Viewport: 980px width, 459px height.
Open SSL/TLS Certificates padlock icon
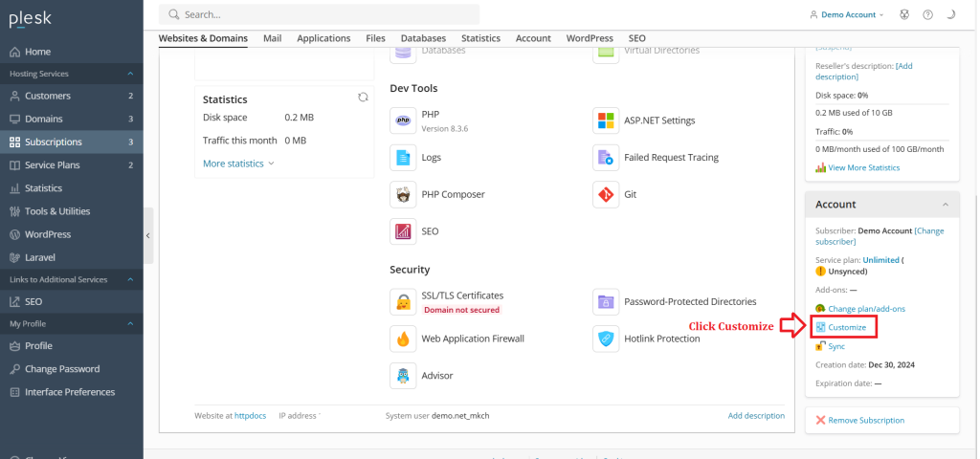(403, 301)
